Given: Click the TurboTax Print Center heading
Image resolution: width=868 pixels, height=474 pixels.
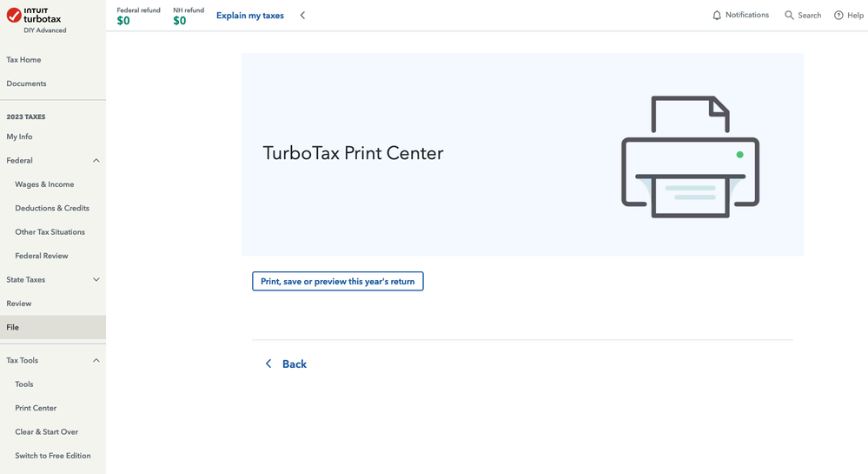Looking at the screenshot, I should pos(353,153).
